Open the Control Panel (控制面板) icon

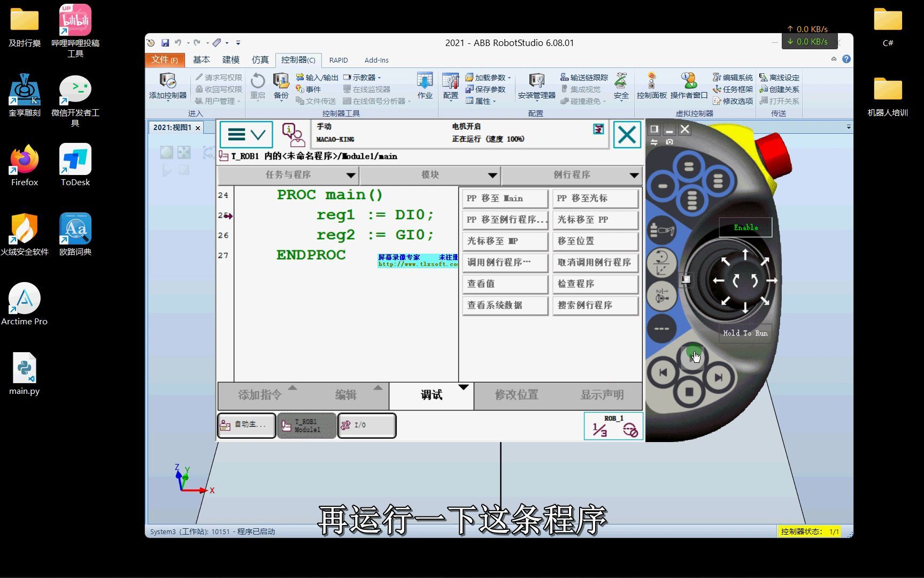point(651,86)
